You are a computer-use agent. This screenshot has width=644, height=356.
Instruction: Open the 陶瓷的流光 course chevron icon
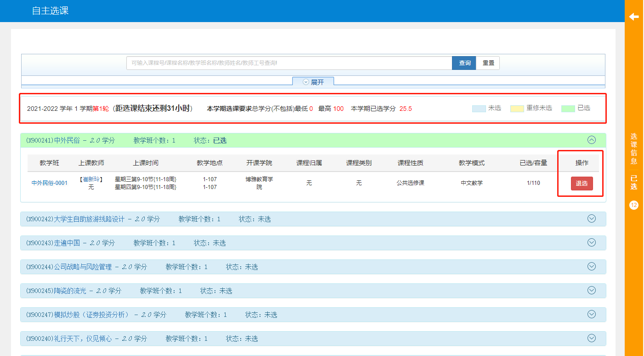coord(592,291)
